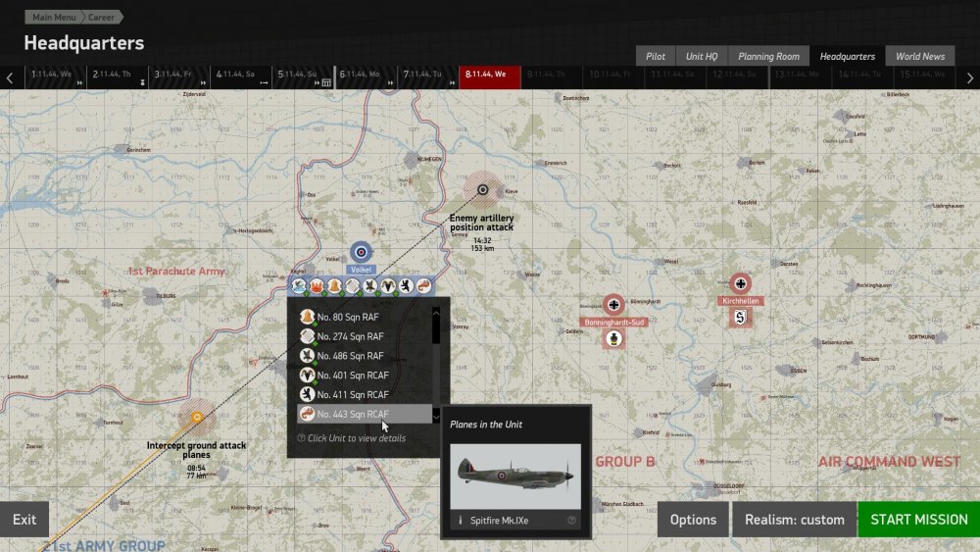Click the Kirchhellen airfield cross icon
980x552 pixels.
pos(740,283)
